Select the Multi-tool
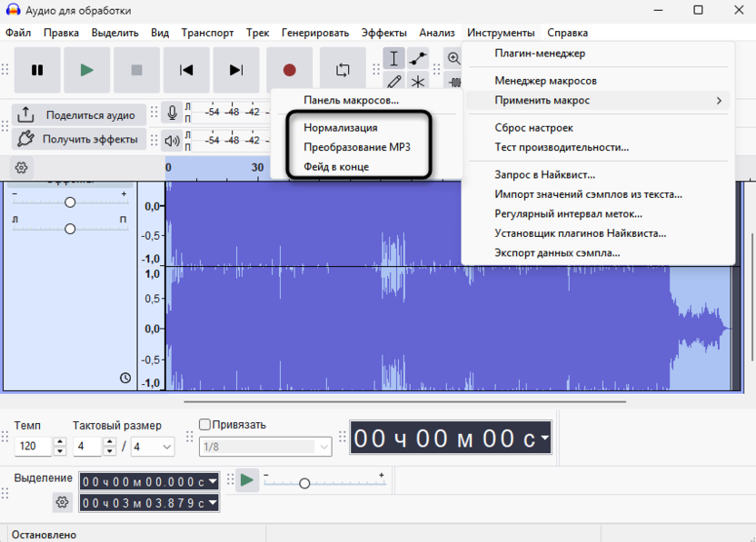756x542 pixels. click(x=417, y=83)
